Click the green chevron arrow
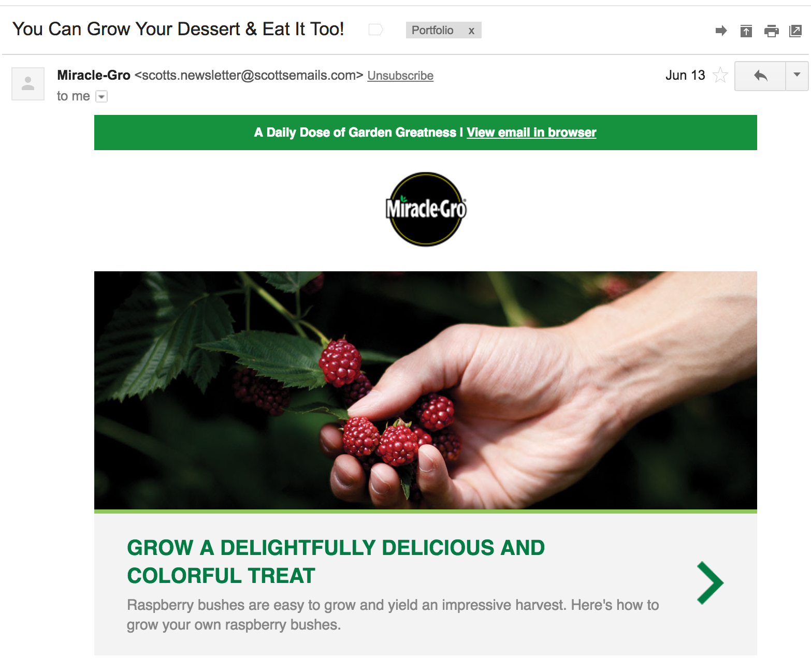The height and width of the screenshot is (672, 811). tap(710, 583)
